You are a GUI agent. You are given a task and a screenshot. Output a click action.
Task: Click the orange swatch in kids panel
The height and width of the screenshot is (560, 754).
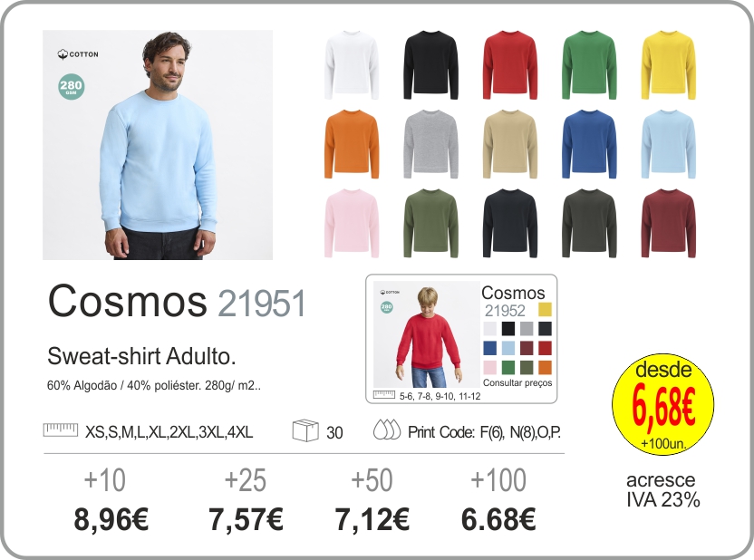[x=545, y=367]
